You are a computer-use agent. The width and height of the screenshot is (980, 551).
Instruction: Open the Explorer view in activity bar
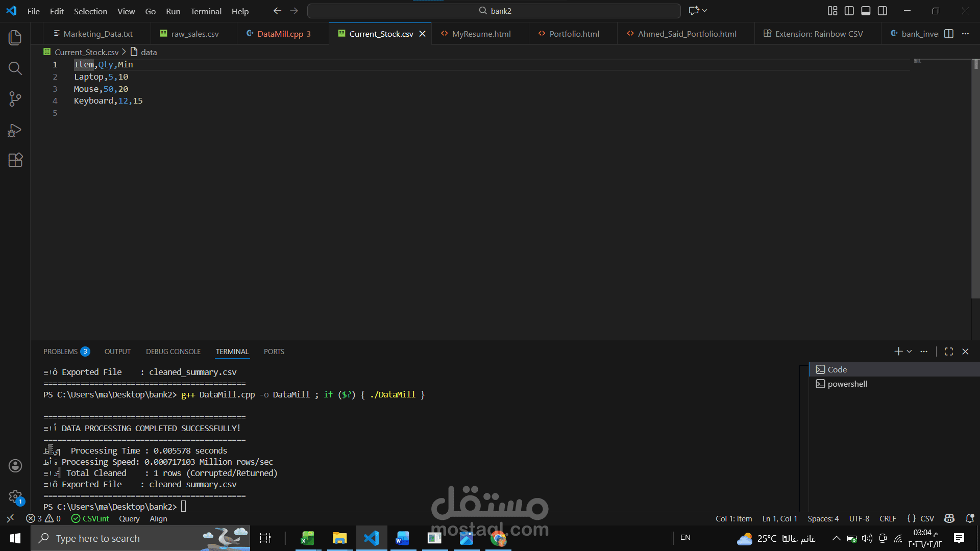click(x=15, y=37)
